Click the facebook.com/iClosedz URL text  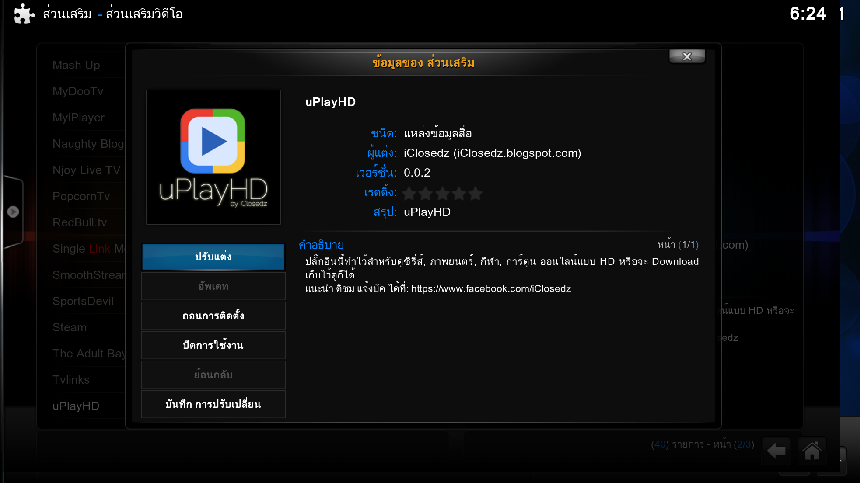pyautogui.click(x=491, y=289)
